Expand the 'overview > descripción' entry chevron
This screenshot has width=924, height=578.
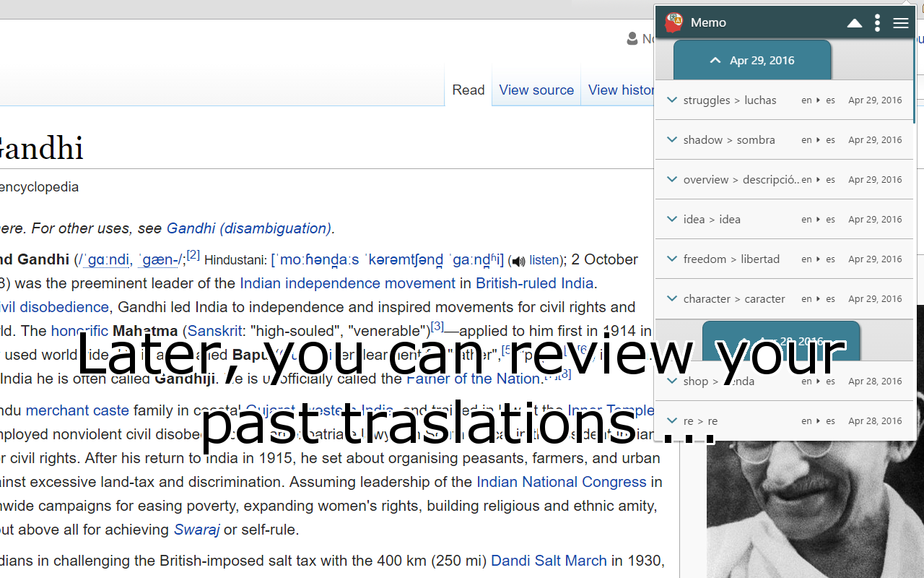(672, 179)
